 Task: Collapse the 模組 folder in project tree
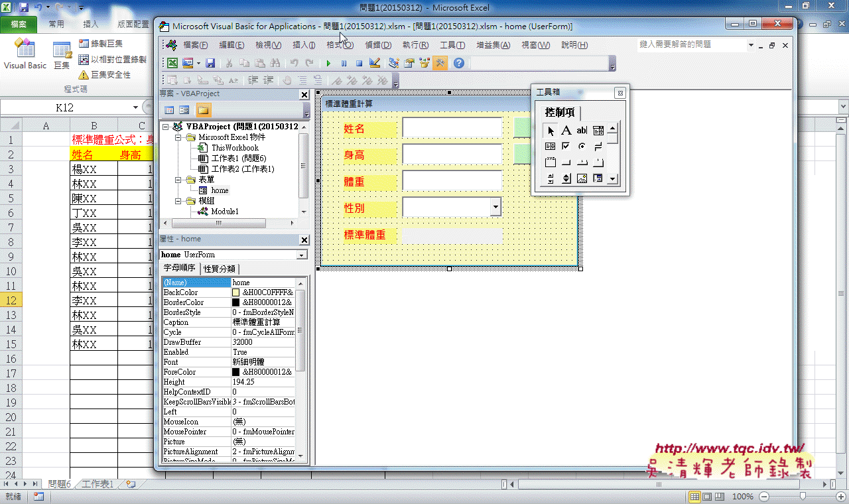point(178,201)
